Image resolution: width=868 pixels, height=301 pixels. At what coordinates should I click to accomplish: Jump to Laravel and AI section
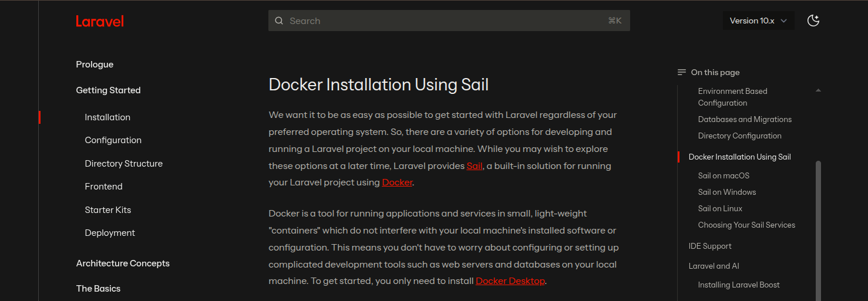tap(714, 266)
